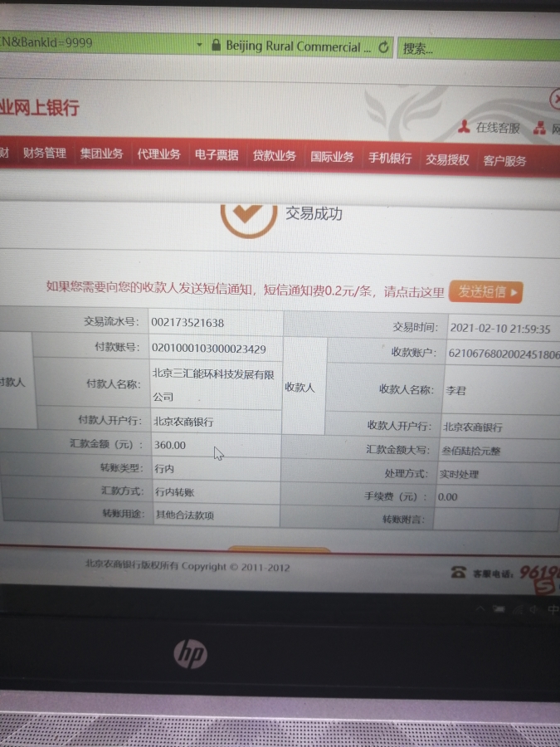Image resolution: width=560 pixels, height=747 pixels.
Task: Select transaction serial number 002173521638
Action: 187,323
